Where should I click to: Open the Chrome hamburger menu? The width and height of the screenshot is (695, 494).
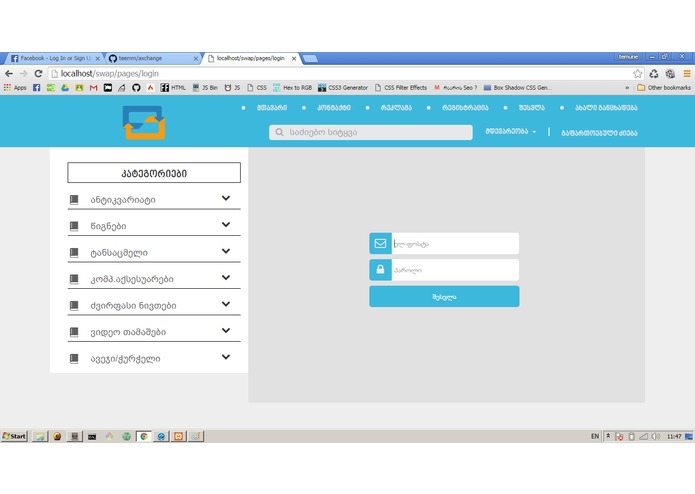[687, 74]
